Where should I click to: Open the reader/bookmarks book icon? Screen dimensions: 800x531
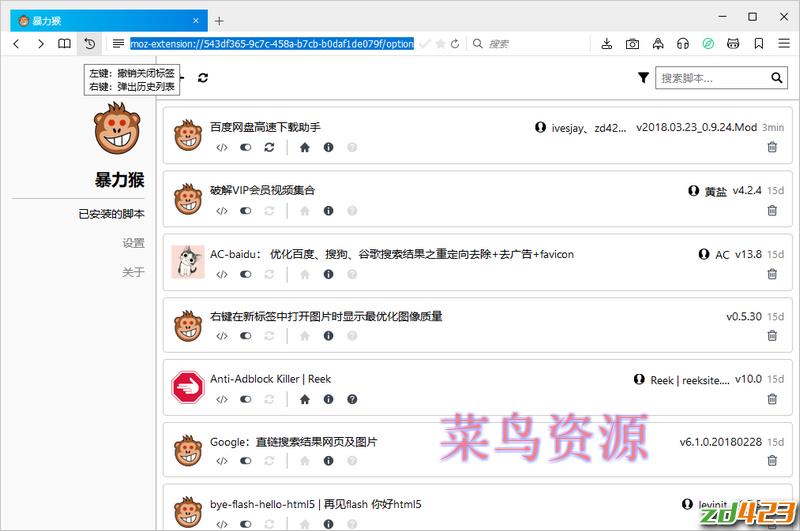64,44
